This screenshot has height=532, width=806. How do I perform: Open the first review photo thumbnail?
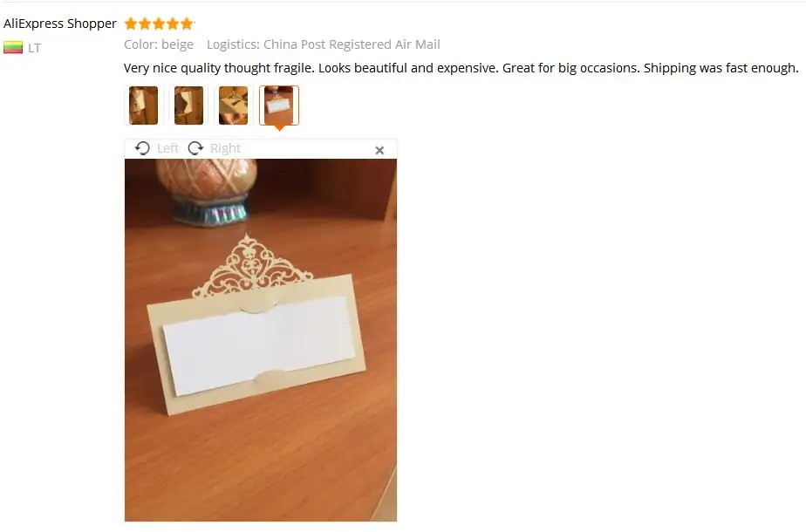coord(143,106)
